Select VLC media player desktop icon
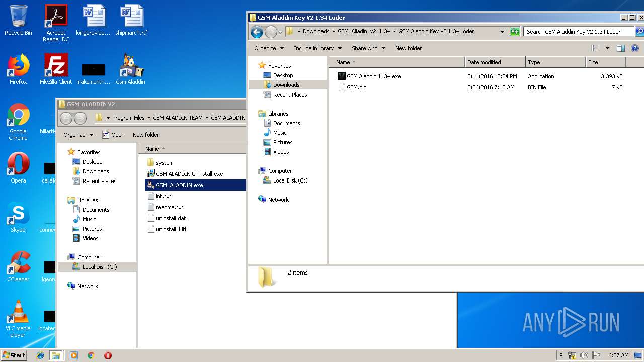This screenshot has height=362, width=644. 18,319
